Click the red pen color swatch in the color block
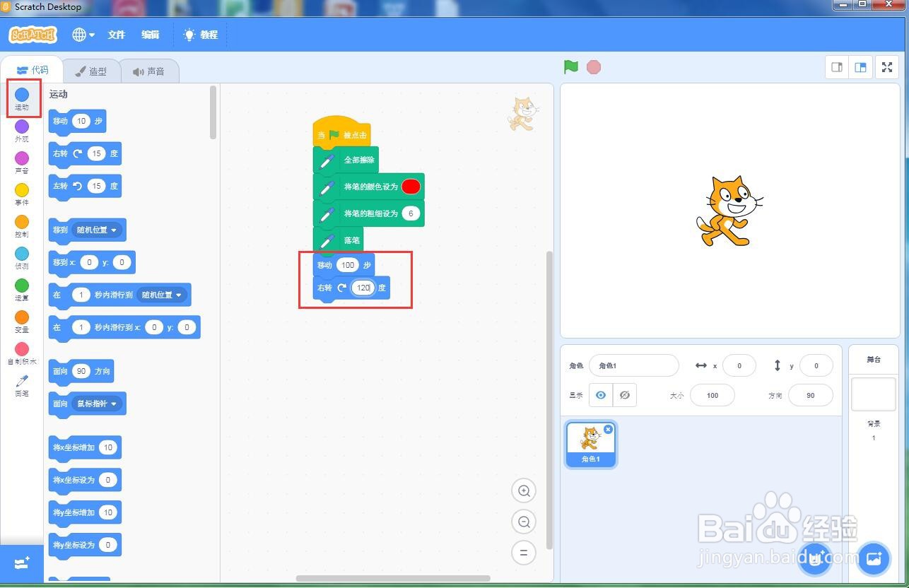 [411, 187]
